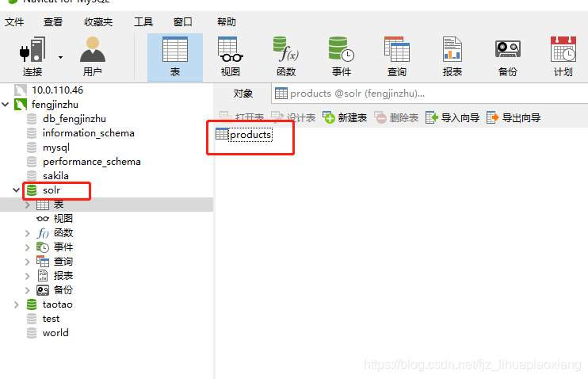588x379 pixels.
Task: Expand the 报表 reports node under solr
Action: (28, 276)
